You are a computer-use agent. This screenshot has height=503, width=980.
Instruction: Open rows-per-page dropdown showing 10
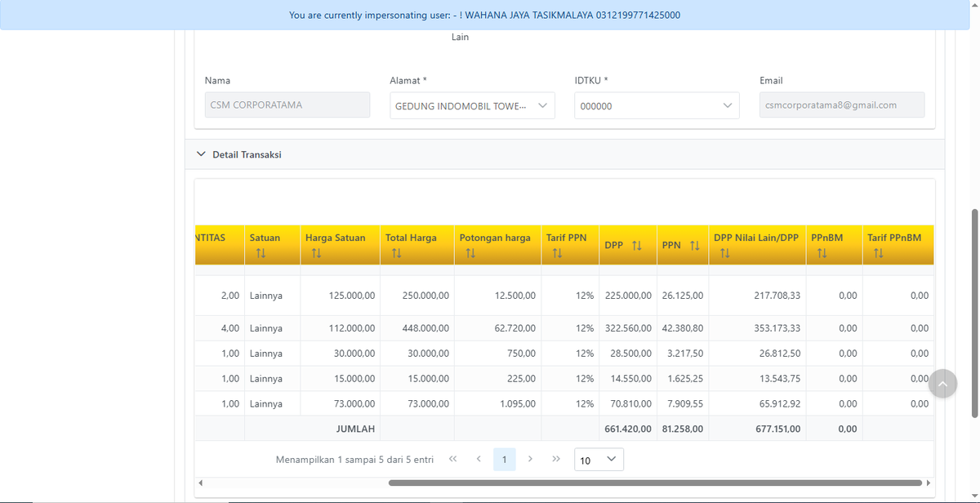[599, 460]
